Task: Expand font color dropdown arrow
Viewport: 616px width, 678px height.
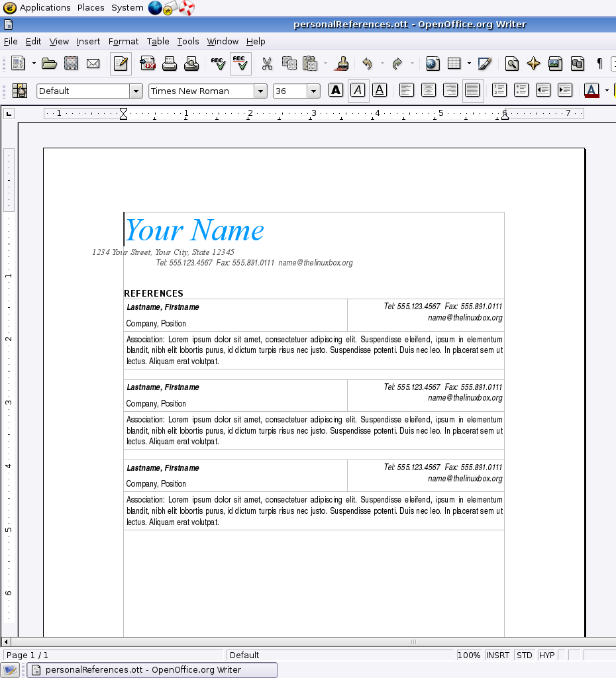Action: (x=607, y=91)
